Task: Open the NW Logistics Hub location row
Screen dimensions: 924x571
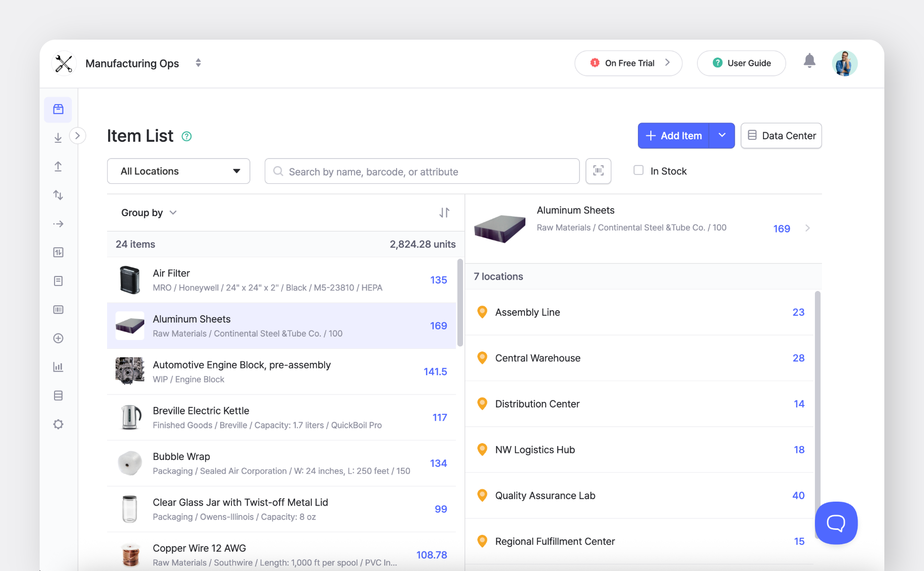Action: (639, 450)
